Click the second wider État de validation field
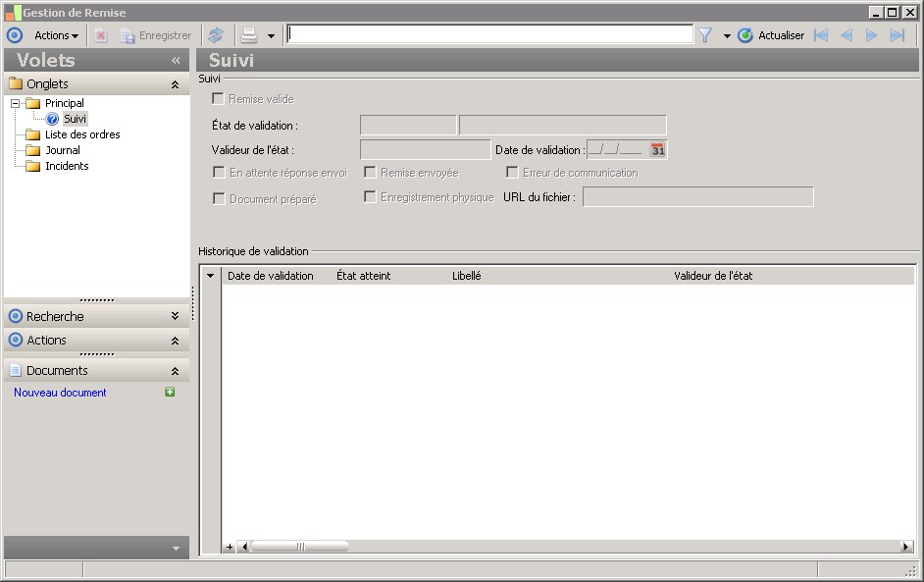The height and width of the screenshot is (582, 924). pyautogui.click(x=563, y=125)
